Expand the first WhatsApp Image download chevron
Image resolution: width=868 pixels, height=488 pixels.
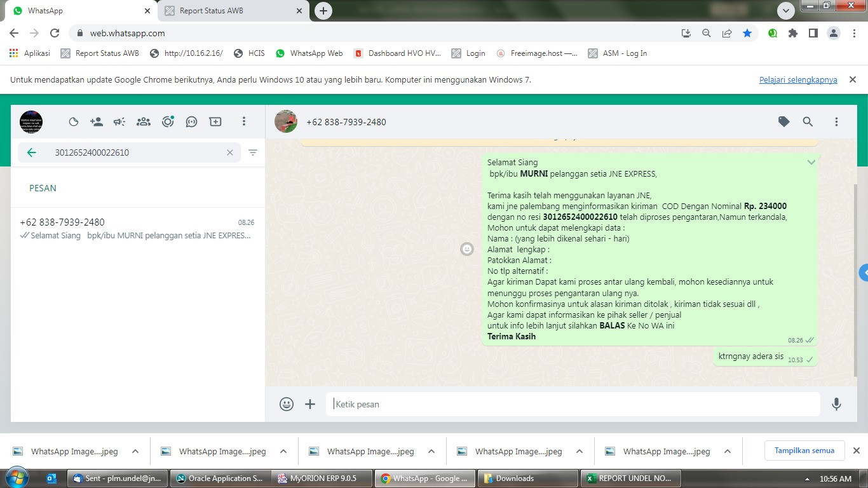135,452
